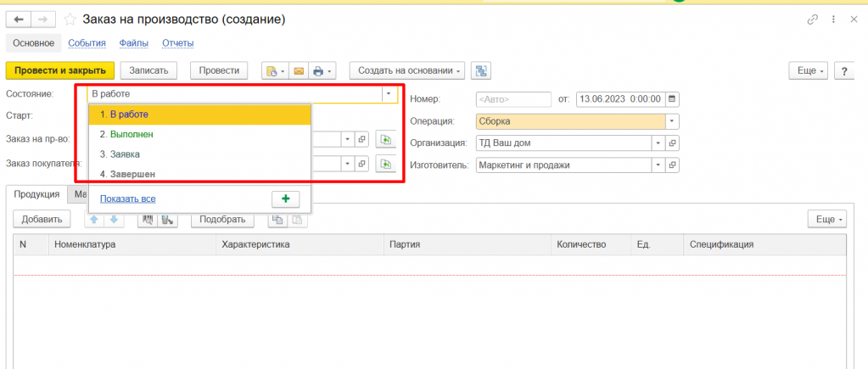868x369 pixels.
Task: Click the calendar icon beside the date
Action: 673,98
